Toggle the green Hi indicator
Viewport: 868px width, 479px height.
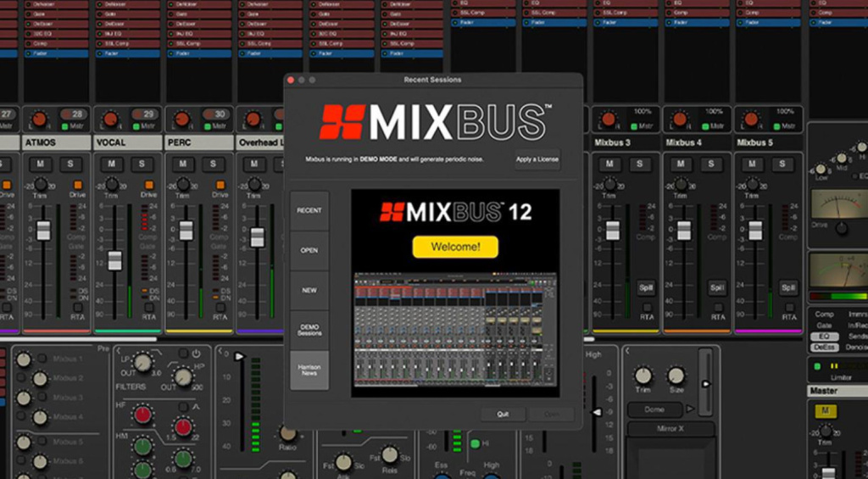pyautogui.click(x=475, y=443)
